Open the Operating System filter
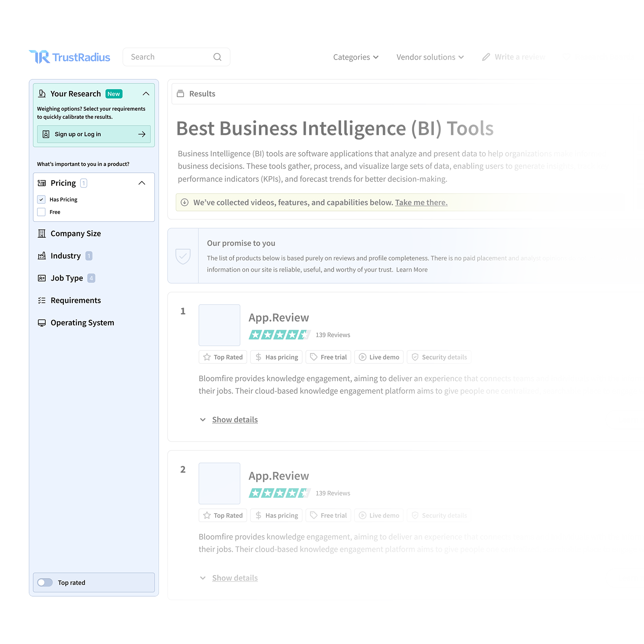 (82, 323)
